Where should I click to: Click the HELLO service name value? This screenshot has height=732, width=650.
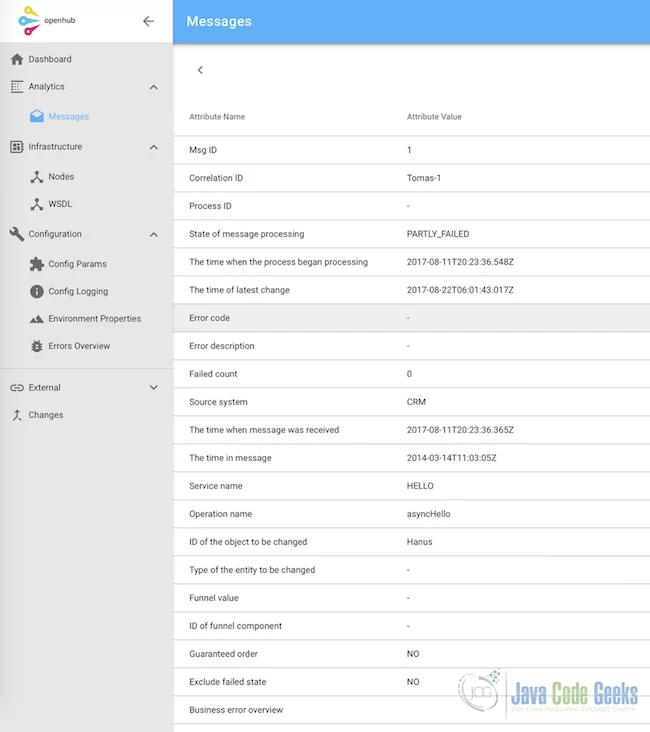(x=420, y=486)
